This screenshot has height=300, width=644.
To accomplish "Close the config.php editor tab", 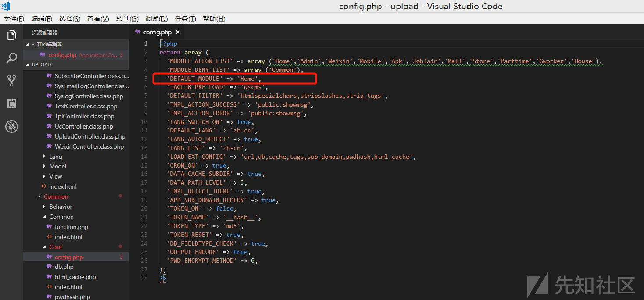I will pos(178,32).
